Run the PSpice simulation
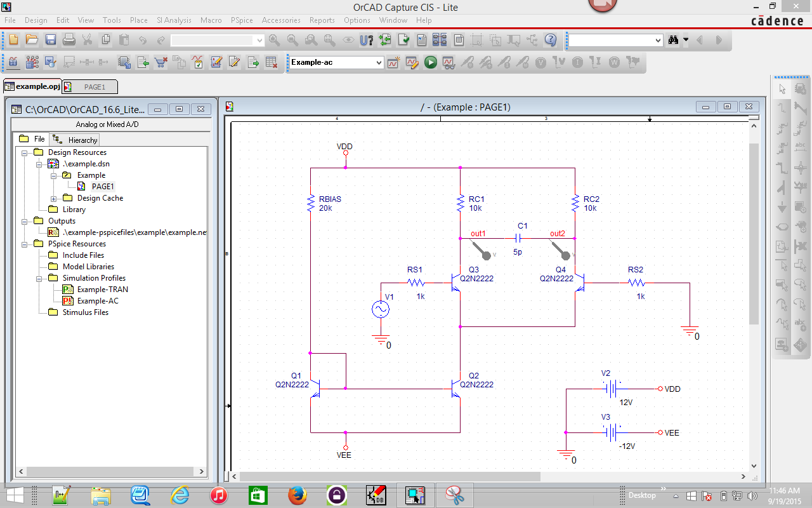Viewport: 812px width, 508px height. pos(431,62)
